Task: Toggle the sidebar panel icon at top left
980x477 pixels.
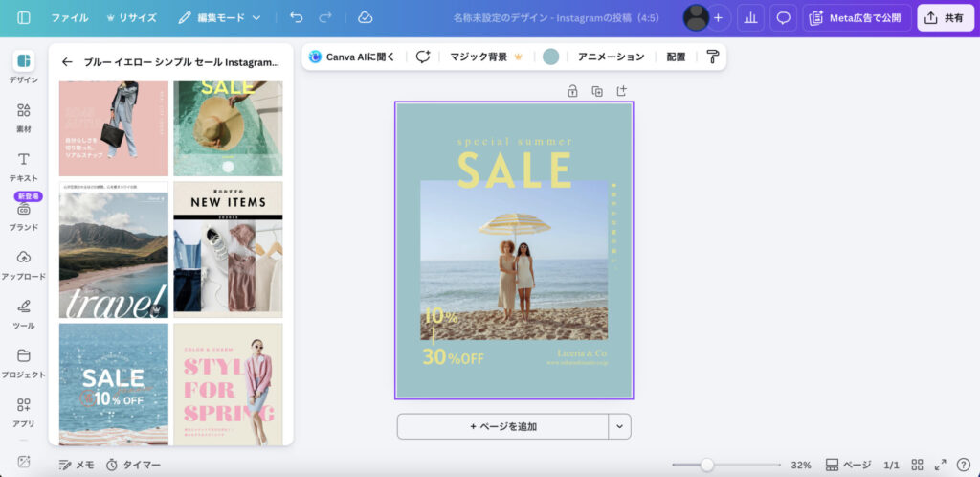Action: [x=24, y=17]
